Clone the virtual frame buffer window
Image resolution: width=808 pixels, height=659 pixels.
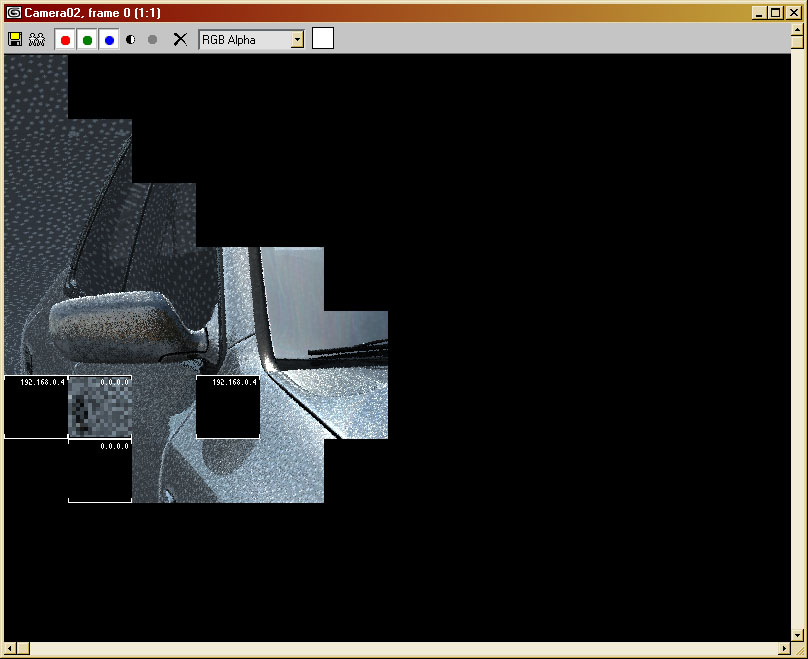tap(37, 40)
